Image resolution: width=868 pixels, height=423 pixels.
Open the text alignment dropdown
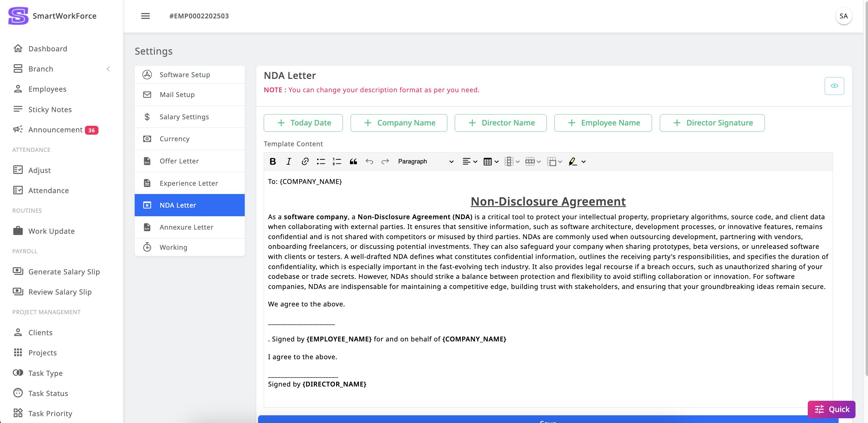point(470,161)
